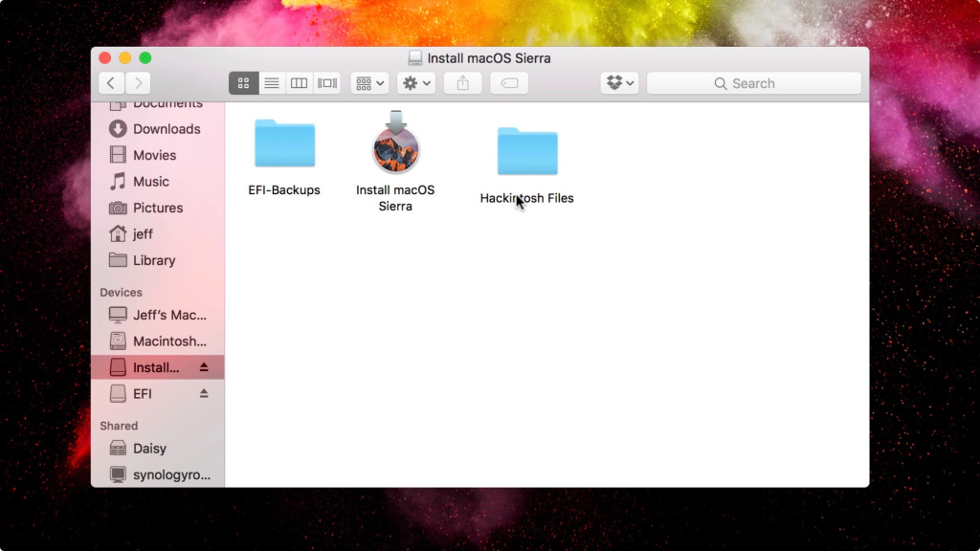The image size is (980, 551).
Task: Zoom the Finder window with green button
Action: [x=145, y=58]
